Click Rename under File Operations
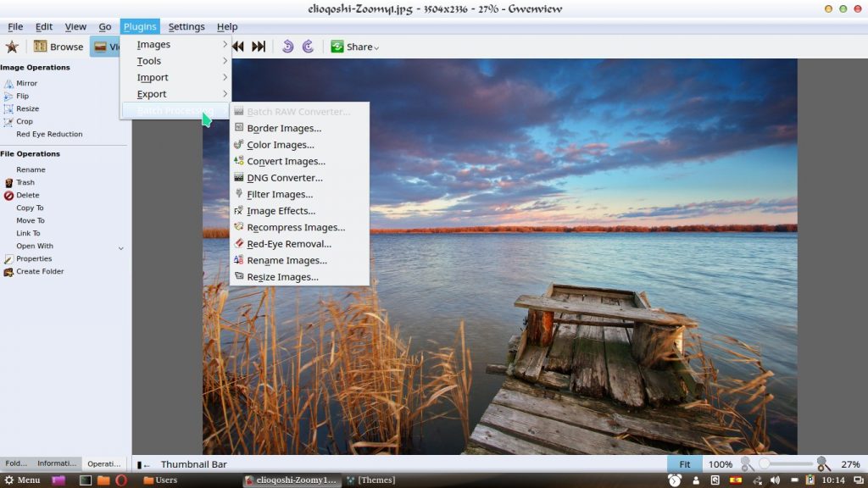The width and height of the screenshot is (868, 488). tap(31, 169)
